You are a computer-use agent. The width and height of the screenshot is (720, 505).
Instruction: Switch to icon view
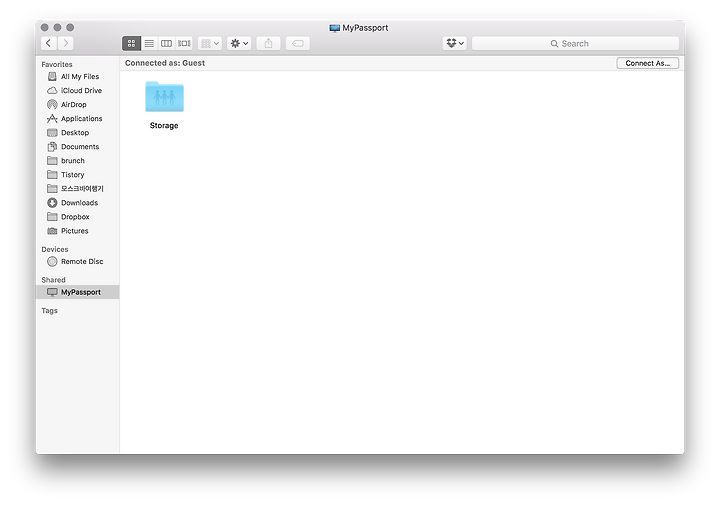point(131,43)
